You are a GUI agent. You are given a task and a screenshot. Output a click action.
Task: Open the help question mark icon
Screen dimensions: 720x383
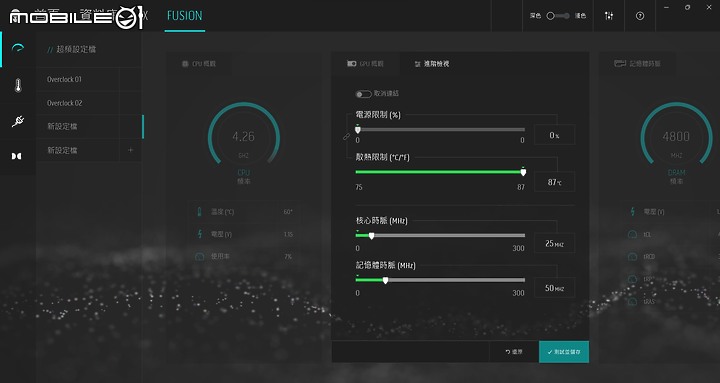[640, 16]
